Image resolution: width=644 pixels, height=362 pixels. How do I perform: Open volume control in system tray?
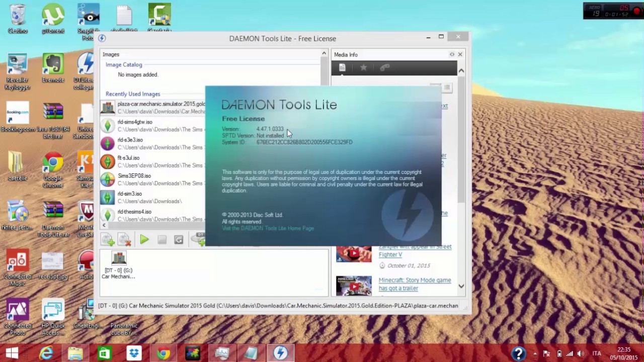coord(581,353)
